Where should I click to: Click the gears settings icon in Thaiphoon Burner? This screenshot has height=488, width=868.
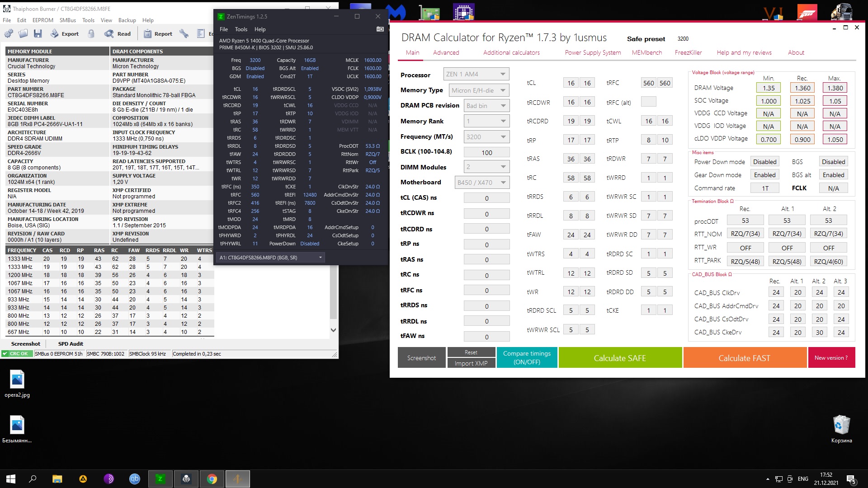[x=9, y=33]
